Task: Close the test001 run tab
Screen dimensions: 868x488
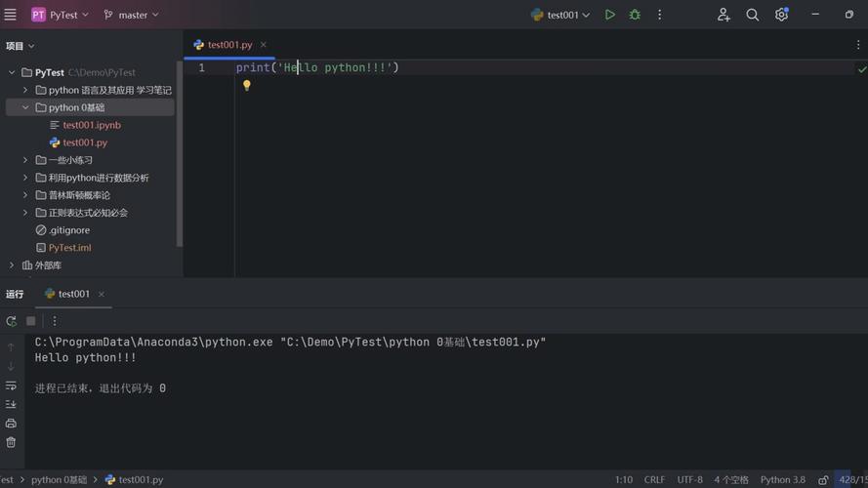Action: click(102, 295)
